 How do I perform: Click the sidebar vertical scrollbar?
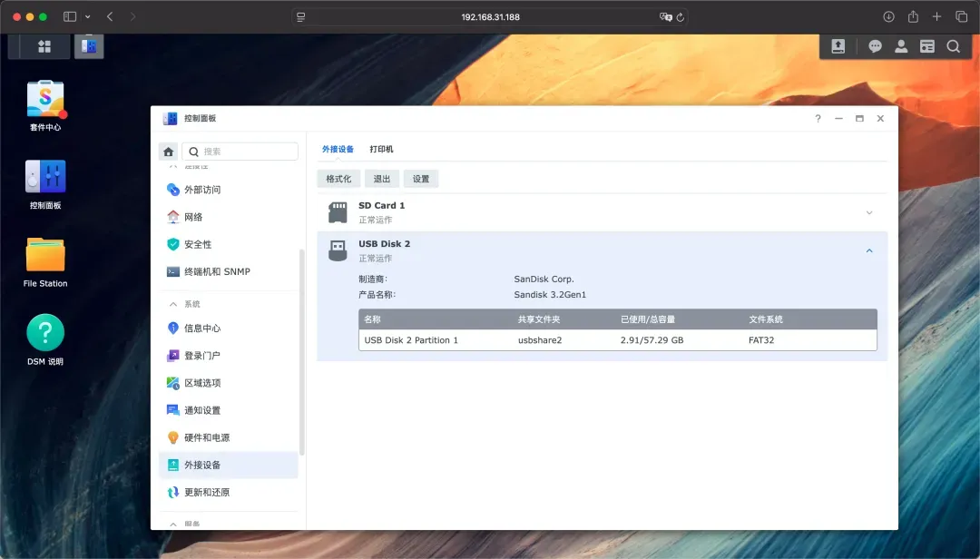pos(302,352)
